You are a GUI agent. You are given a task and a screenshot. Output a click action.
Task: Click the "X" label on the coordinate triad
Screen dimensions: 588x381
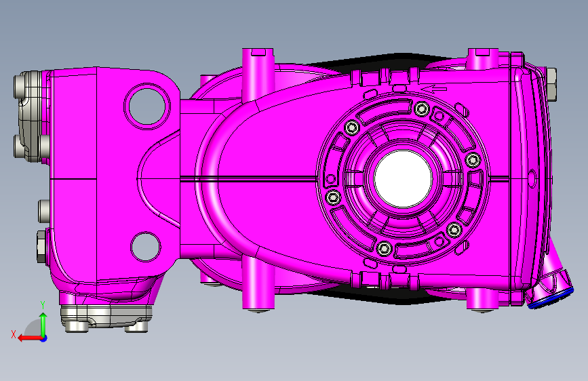(14, 334)
